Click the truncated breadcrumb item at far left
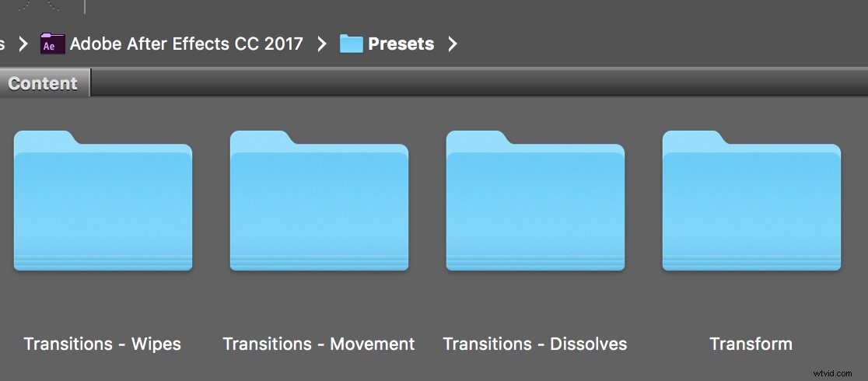The height and width of the screenshot is (381, 868). pos(2,44)
